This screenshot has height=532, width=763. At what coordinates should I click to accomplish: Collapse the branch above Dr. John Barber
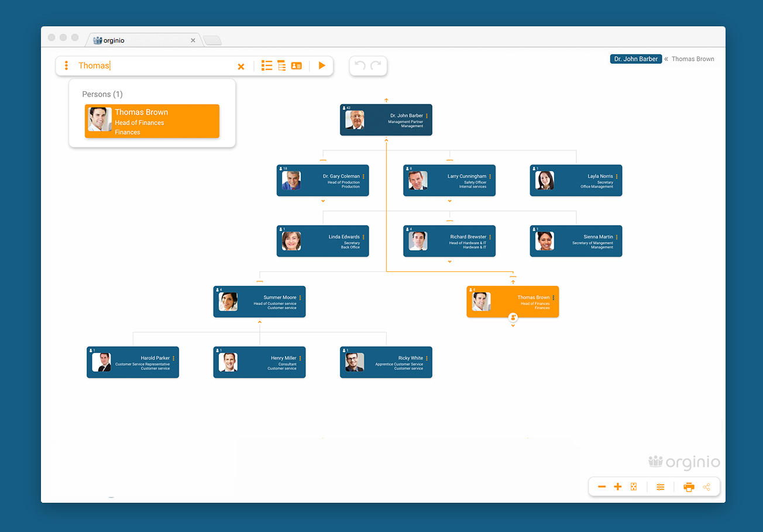[386, 99]
